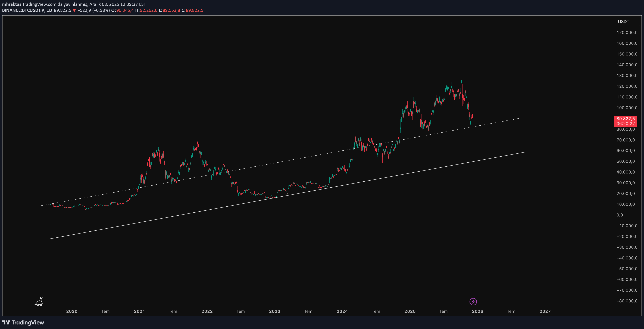
Task: Click the dinosaur icon on the chart
Action: [39, 301]
